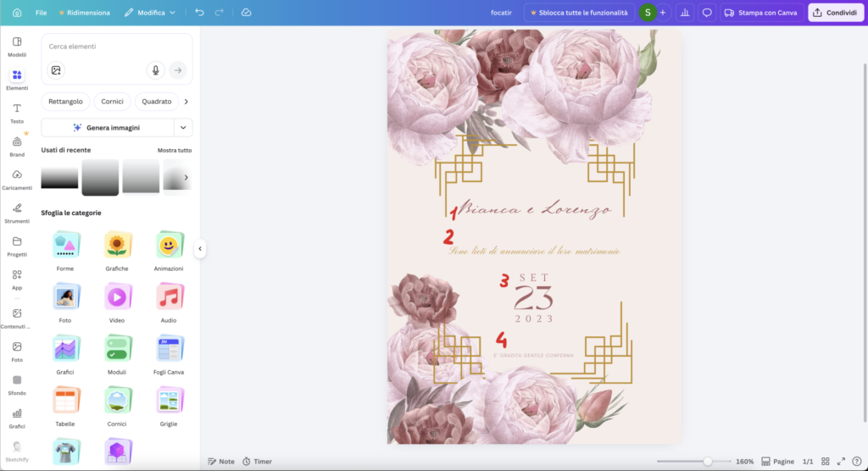Open the S account avatar
The width and height of the screenshot is (868, 471).
(647, 12)
